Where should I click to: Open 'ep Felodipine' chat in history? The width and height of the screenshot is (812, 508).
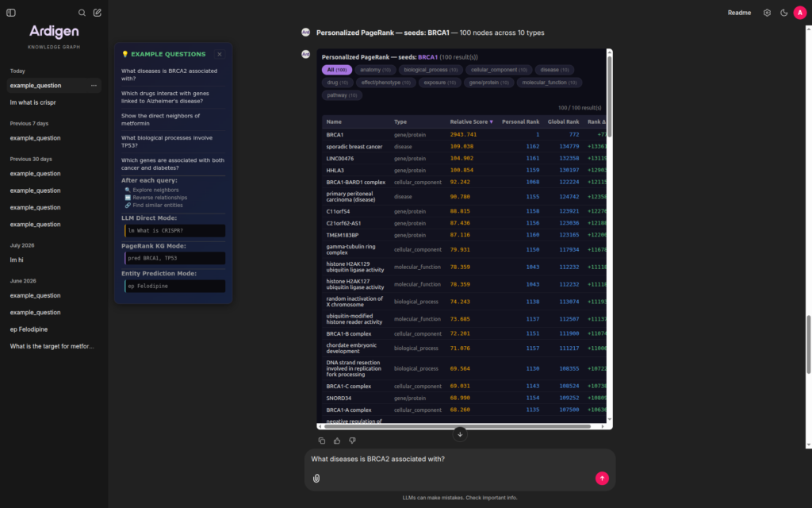[x=54, y=329]
